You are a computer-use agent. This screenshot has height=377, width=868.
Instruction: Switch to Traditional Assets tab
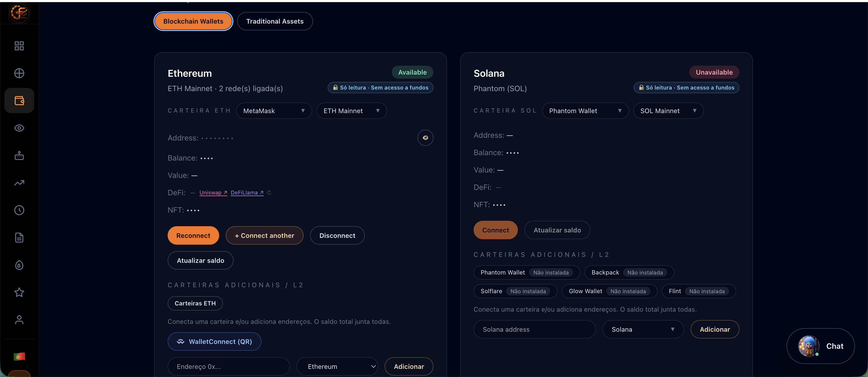(275, 21)
